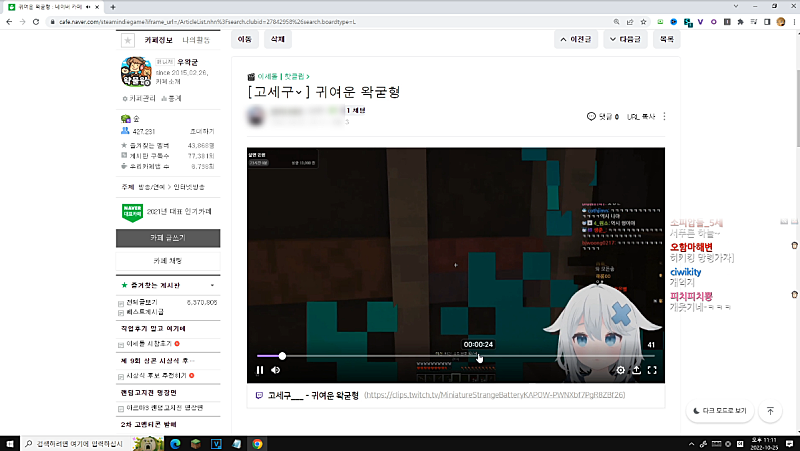
Task: Enter fullscreen mode on the video
Action: pos(652,370)
